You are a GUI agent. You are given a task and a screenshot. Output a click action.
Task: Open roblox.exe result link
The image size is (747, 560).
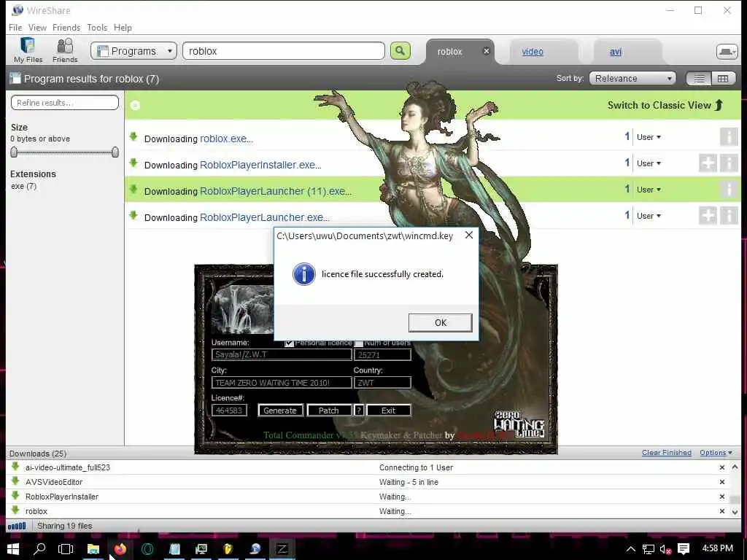(226, 139)
